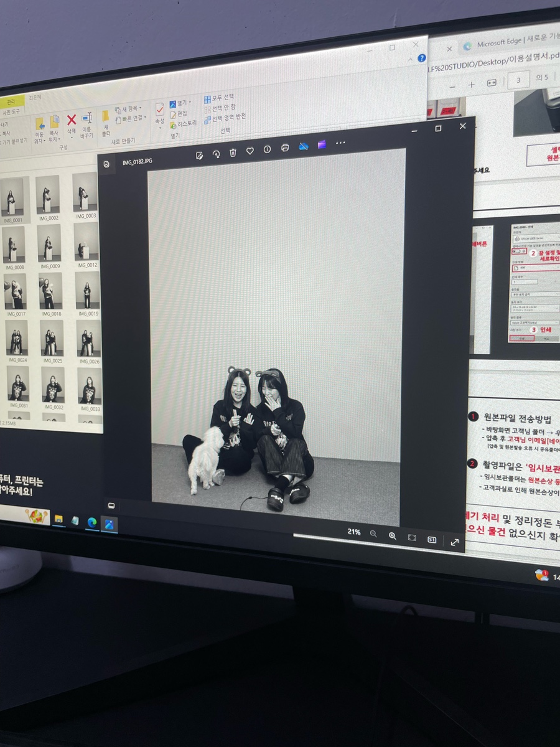The height and width of the screenshot is (747, 560).
Task: Open the three-dot See more menu
Action: 340,143
